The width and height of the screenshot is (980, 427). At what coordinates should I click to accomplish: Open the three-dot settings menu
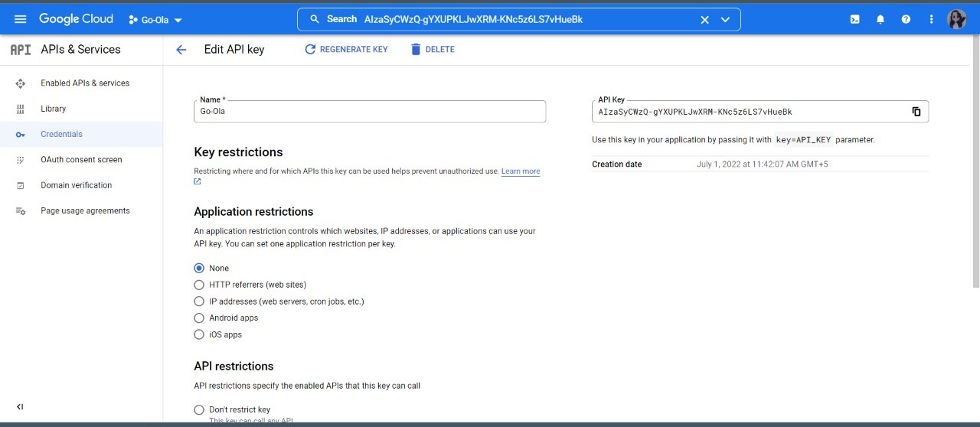[x=932, y=19]
